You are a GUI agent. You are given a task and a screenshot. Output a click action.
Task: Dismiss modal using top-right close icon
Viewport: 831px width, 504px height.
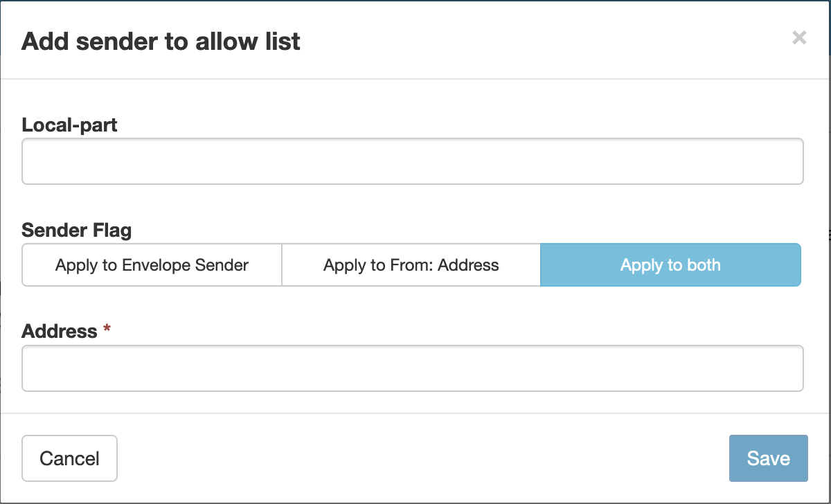click(x=799, y=37)
